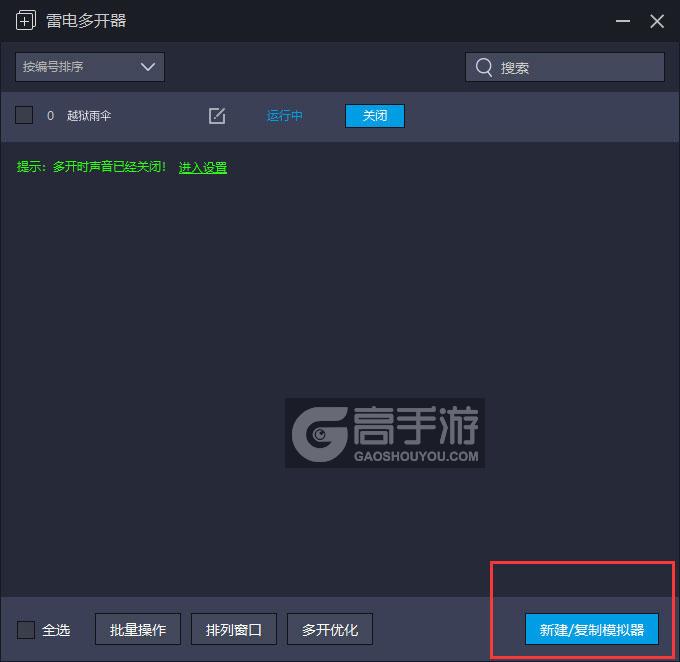Tick the checkbox for emulator 0 越狱雨伞

(x=24, y=115)
